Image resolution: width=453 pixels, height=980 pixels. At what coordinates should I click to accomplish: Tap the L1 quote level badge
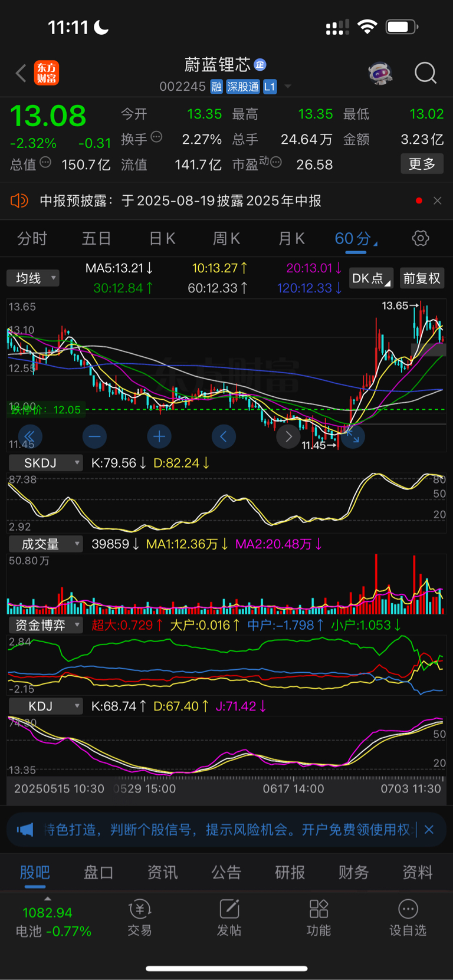(x=270, y=87)
